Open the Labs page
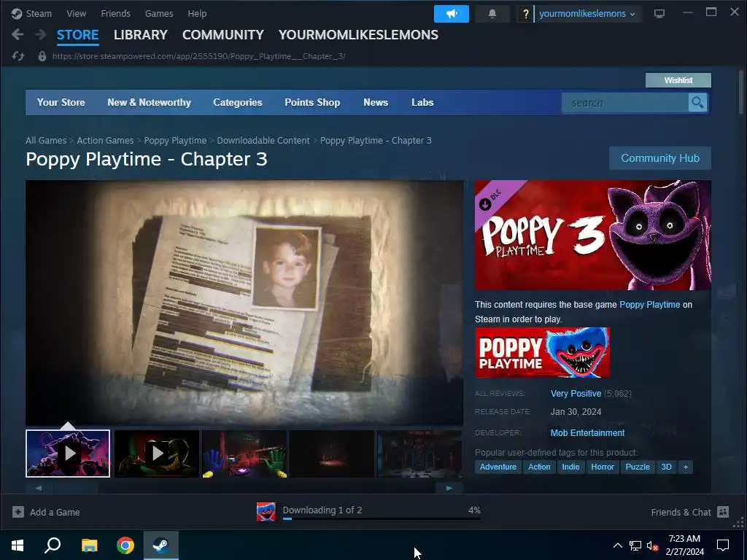 tap(422, 102)
